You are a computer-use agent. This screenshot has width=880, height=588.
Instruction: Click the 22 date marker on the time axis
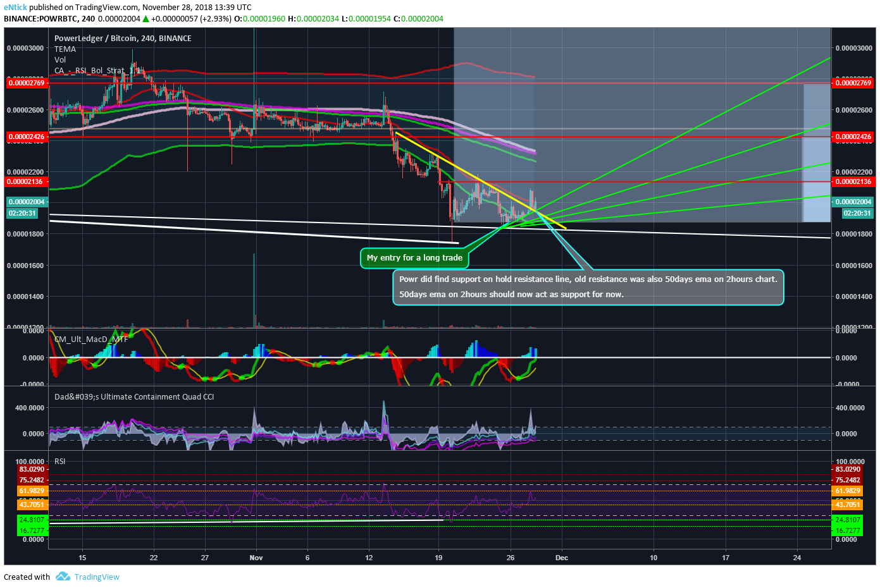tap(154, 558)
